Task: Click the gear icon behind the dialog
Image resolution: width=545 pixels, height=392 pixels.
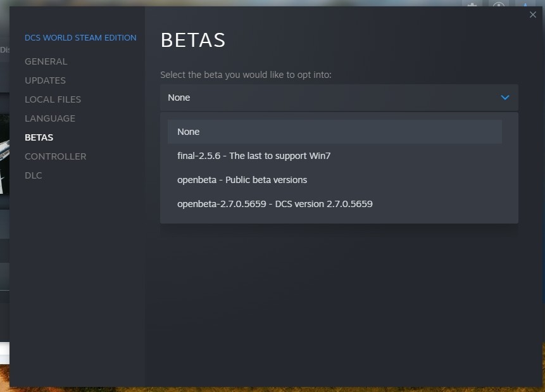Action: pos(472,4)
